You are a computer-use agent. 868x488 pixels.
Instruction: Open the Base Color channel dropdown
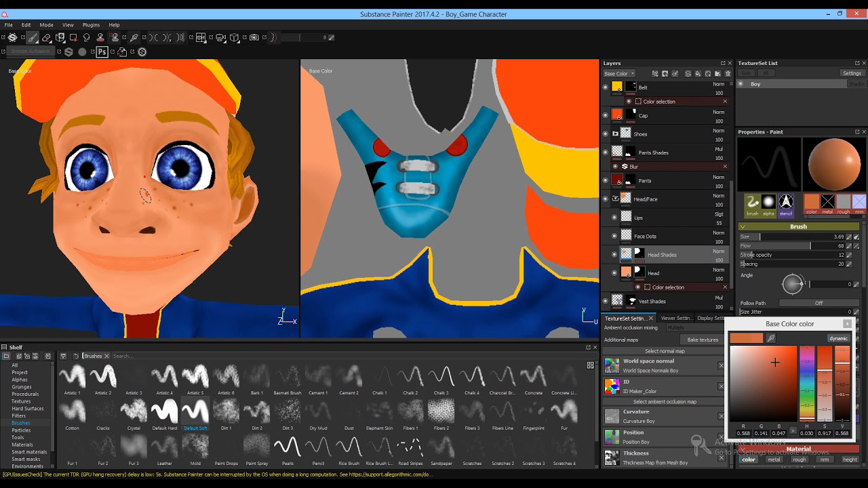pyautogui.click(x=619, y=74)
